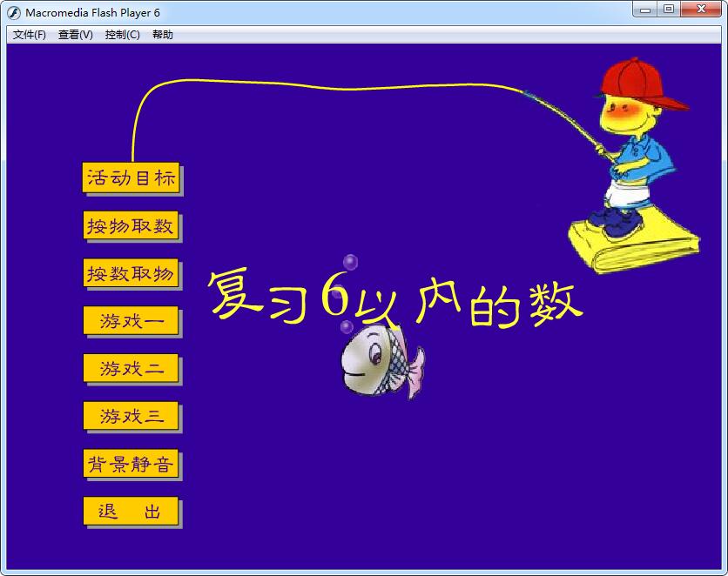The height and width of the screenshot is (576, 728).
Task: Open the 文件(F) menu
Action: (29, 35)
